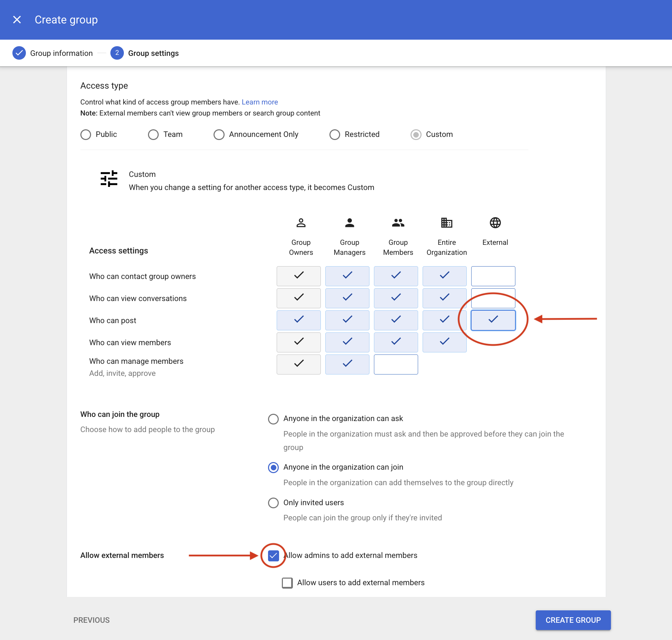The height and width of the screenshot is (640, 672).
Task: Click the Entire Organization building icon
Action: pyautogui.click(x=447, y=223)
